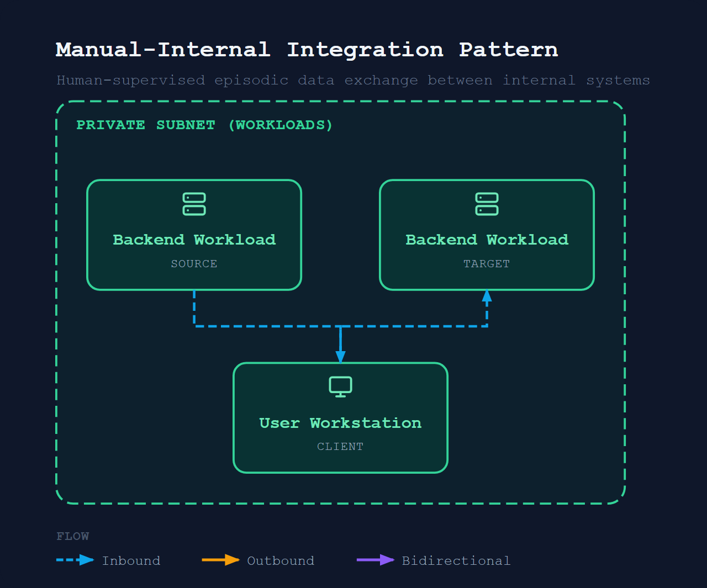Screen dimensions: 707x588
Task: Click the monitor icon in User Workstation
Action: (340, 386)
